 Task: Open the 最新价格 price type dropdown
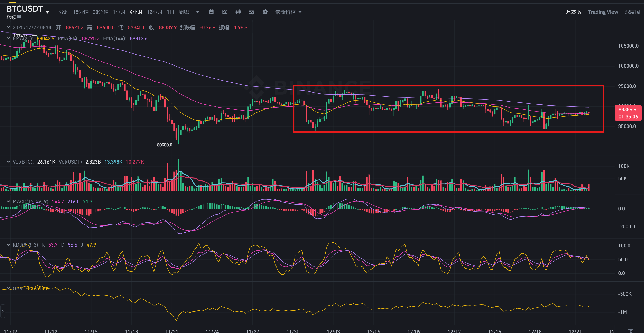click(x=289, y=12)
